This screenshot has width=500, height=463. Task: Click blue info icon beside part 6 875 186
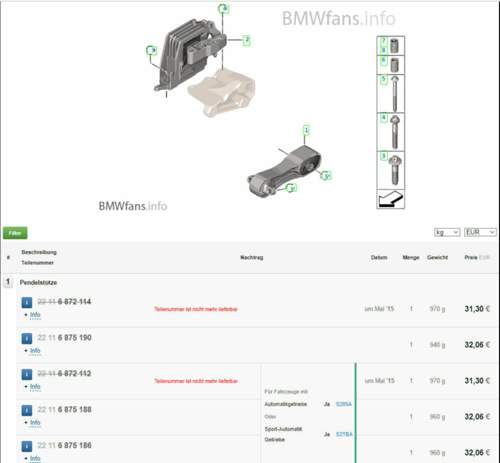pyautogui.click(x=27, y=446)
